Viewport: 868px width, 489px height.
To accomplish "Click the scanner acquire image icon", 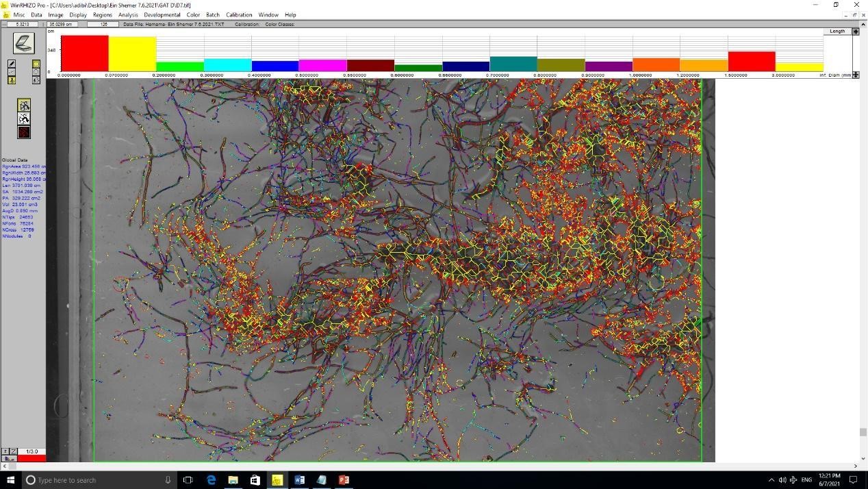I will click(23, 43).
